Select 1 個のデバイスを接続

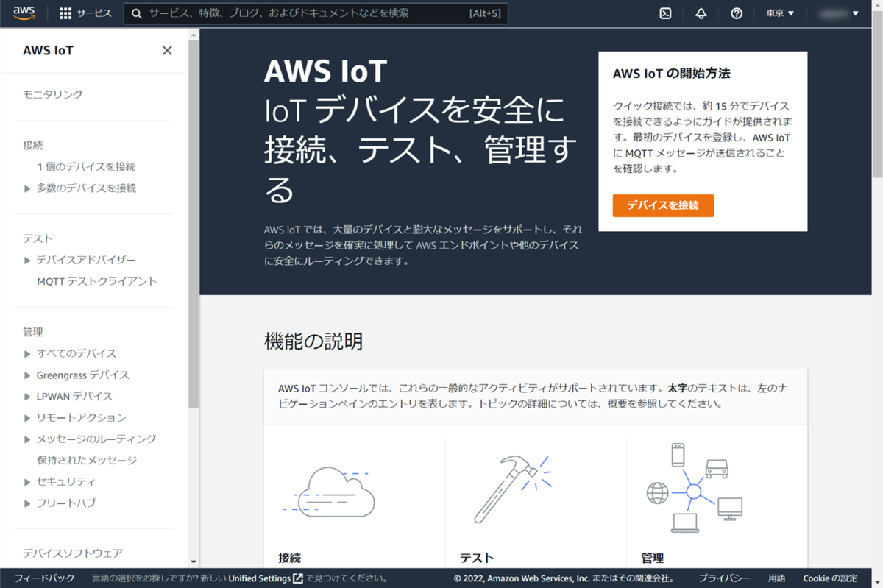[x=87, y=167]
